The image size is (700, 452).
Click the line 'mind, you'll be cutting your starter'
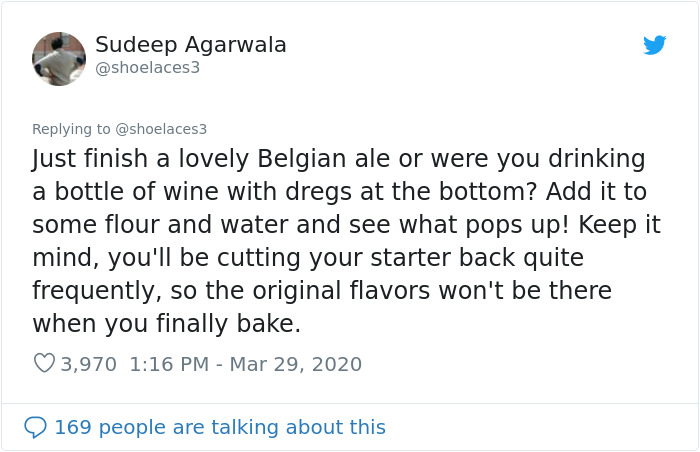pos(307,258)
